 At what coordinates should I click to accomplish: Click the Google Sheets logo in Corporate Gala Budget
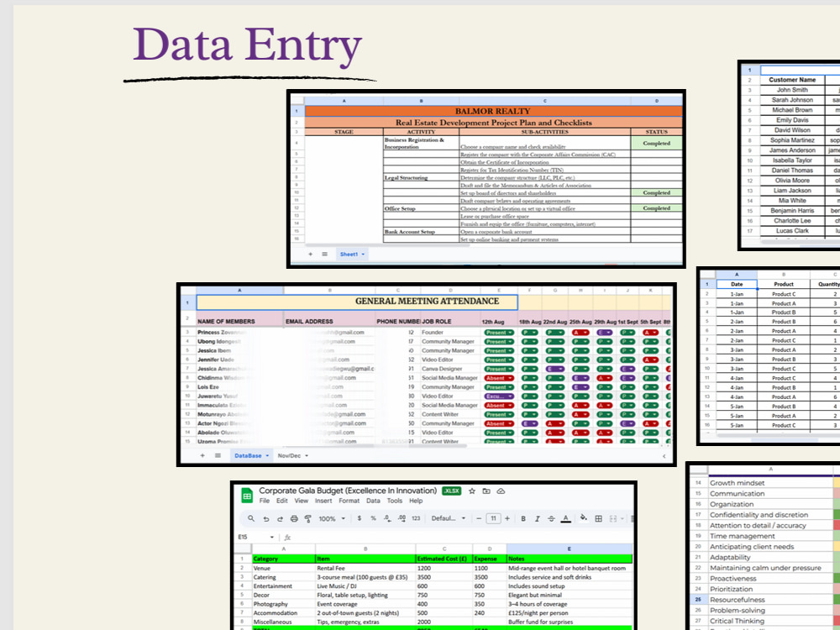(x=247, y=496)
